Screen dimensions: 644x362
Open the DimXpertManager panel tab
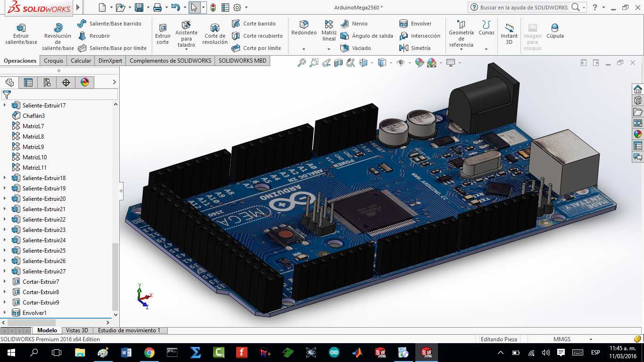click(x=66, y=82)
